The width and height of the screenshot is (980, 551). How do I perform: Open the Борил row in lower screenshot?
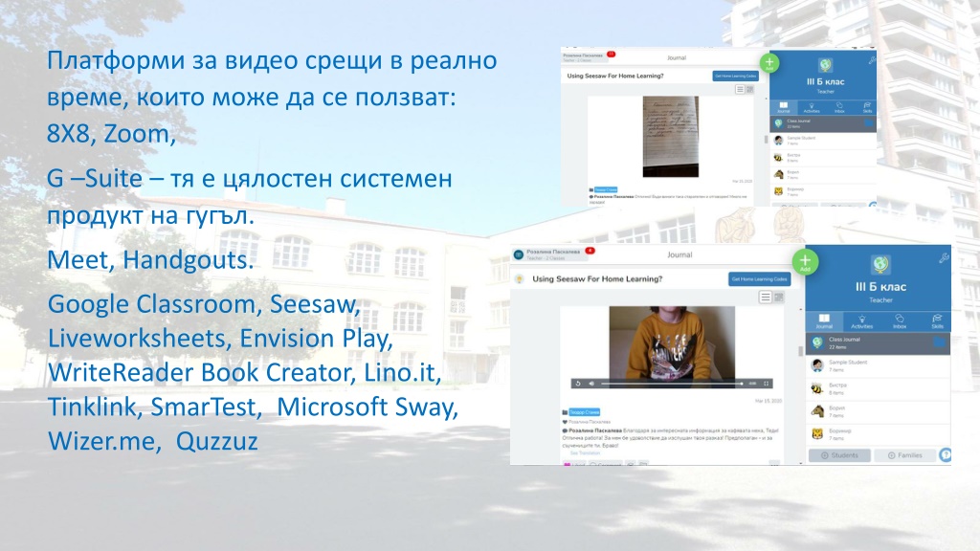pyautogui.click(x=879, y=411)
